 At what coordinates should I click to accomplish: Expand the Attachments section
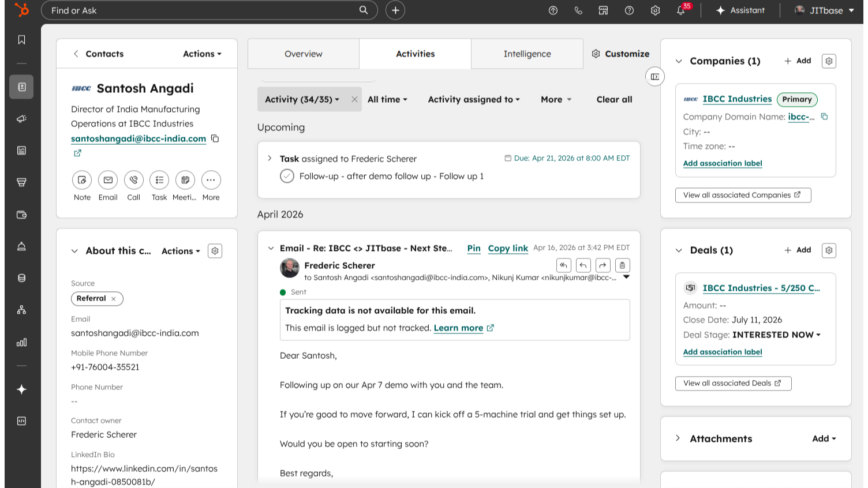[678, 438]
